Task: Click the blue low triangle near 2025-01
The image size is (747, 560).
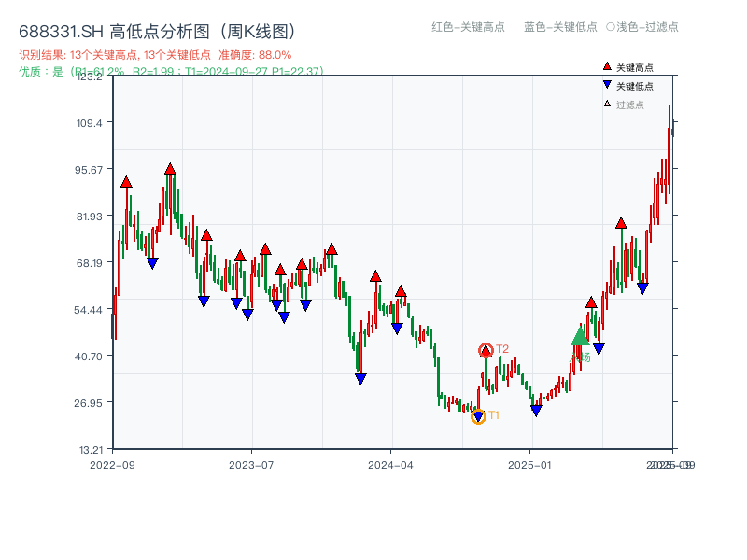Action: click(536, 408)
